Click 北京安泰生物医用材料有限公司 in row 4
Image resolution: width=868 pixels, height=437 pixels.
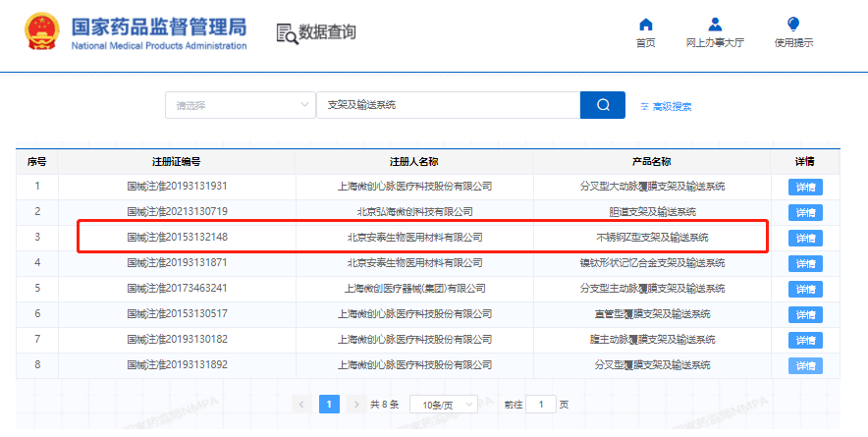coord(414,262)
